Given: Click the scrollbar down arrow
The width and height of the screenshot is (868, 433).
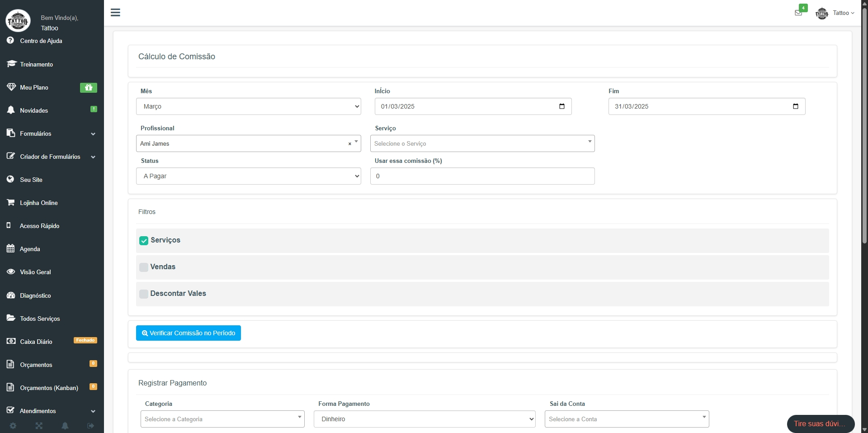Looking at the screenshot, I should coord(864,429).
